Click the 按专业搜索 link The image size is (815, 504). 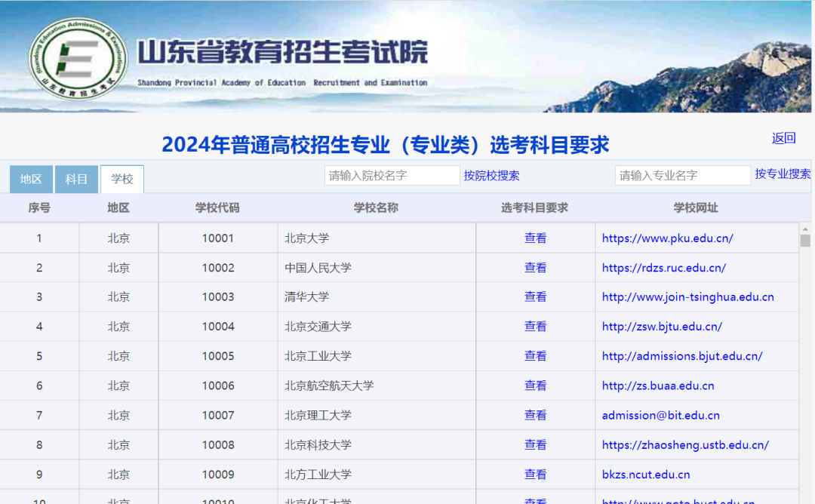tap(783, 174)
